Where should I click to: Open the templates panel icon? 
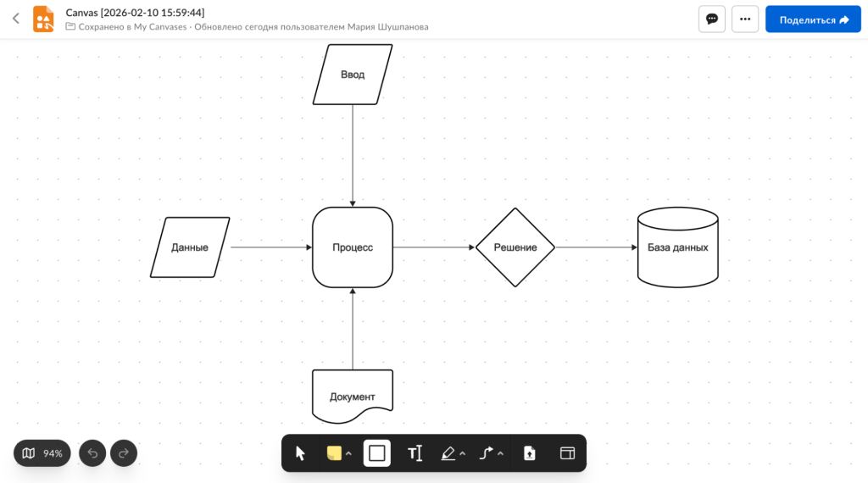point(567,453)
